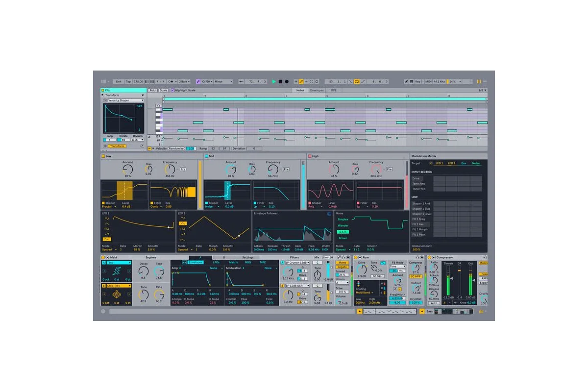This screenshot has width=588, height=392.
Task: Select LFO 2 modulation target header
Action: pos(451,163)
